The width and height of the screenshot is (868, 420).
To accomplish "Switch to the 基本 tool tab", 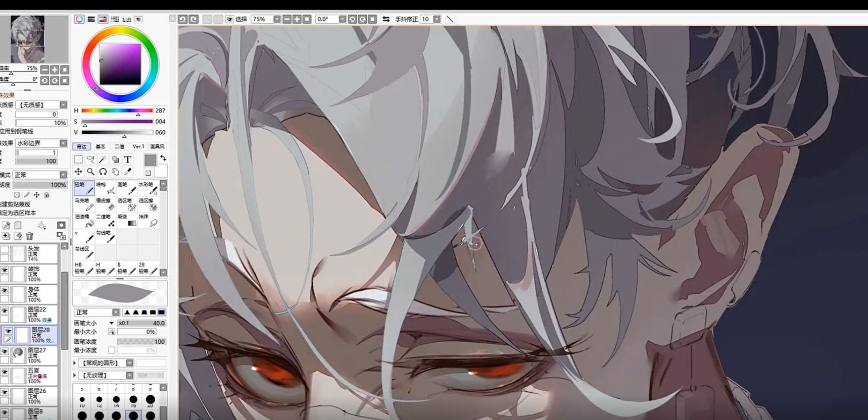I will tap(100, 146).
